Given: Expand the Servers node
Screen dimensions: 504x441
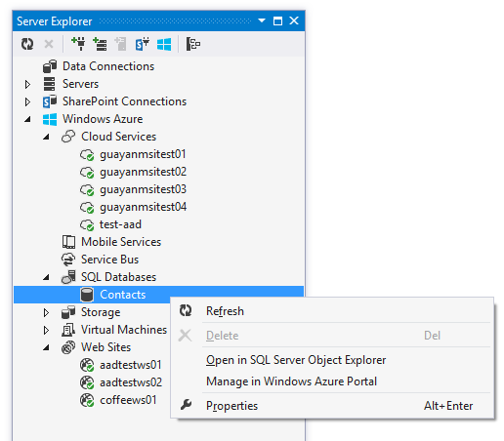Looking at the screenshot, I should point(27,84).
